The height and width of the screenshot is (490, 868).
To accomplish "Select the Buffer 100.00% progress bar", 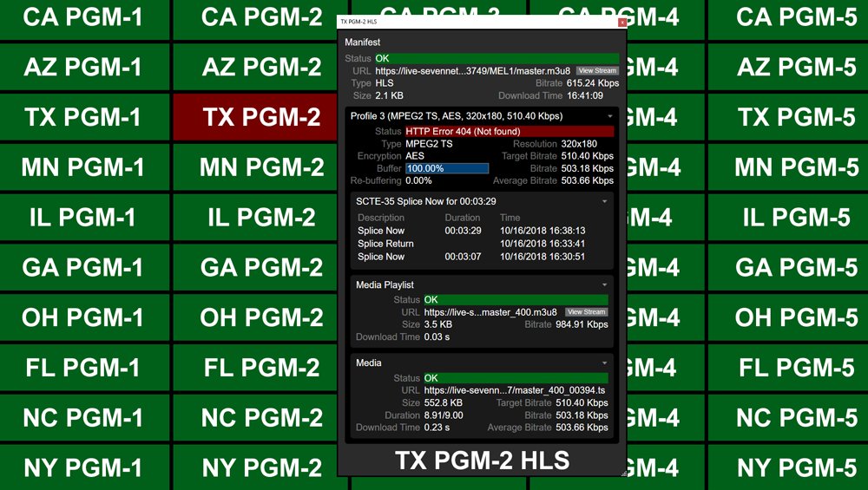I will 447,168.
